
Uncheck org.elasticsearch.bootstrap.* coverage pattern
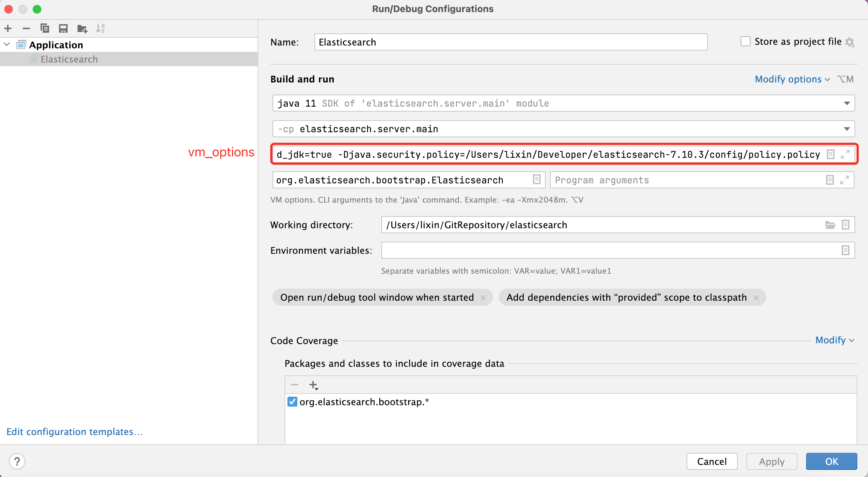tap(292, 402)
